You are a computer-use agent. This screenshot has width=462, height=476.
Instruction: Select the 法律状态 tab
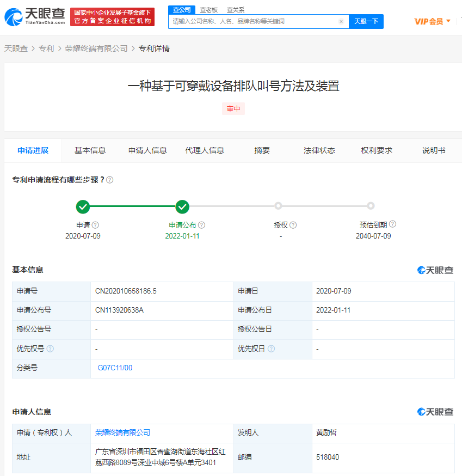(x=319, y=150)
